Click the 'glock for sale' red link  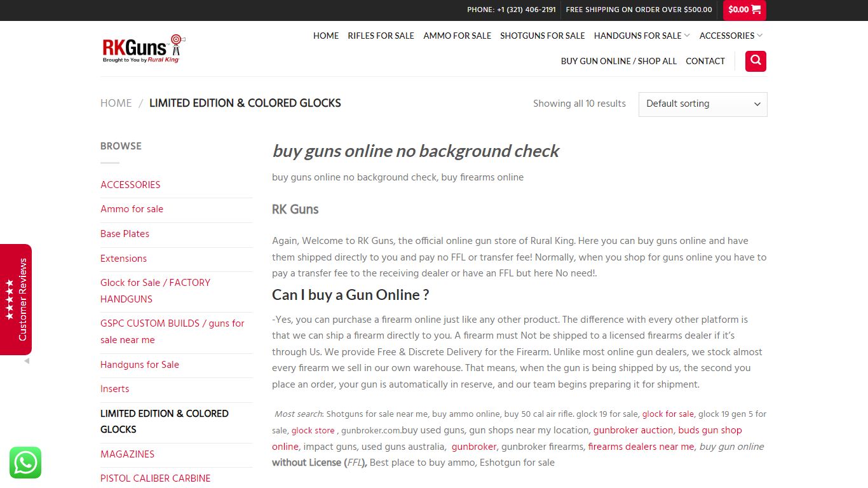click(x=668, y=414)
